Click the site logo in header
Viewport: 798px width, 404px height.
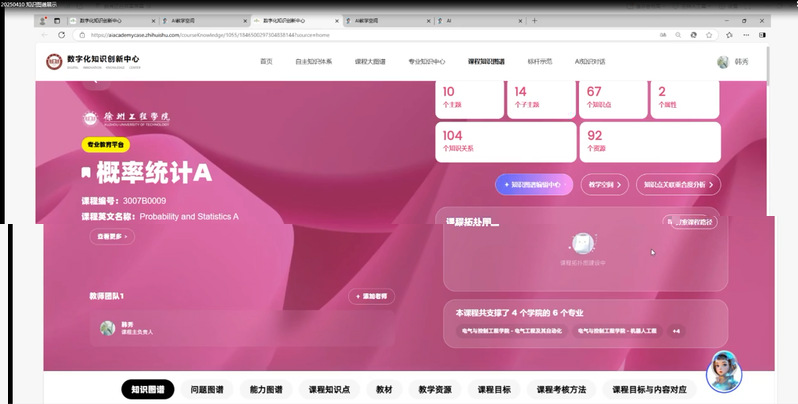pyautogui.click(x=54, y=61)
